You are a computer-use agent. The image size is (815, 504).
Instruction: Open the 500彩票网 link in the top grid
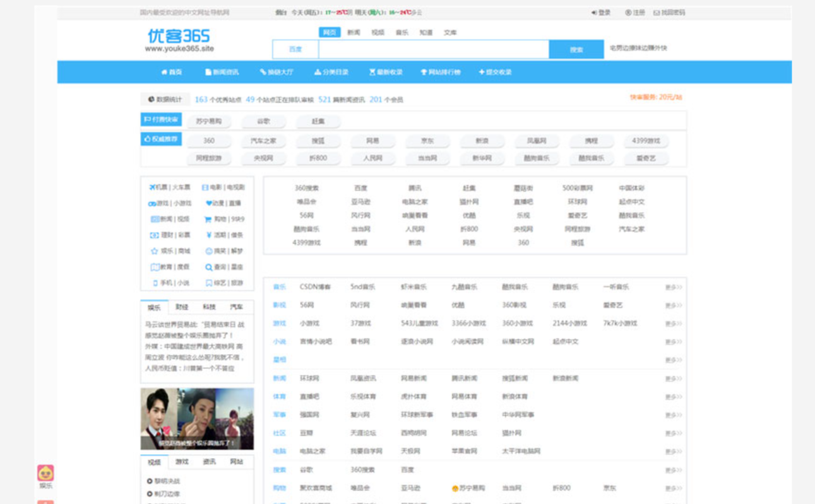click(x=578, y=188)
